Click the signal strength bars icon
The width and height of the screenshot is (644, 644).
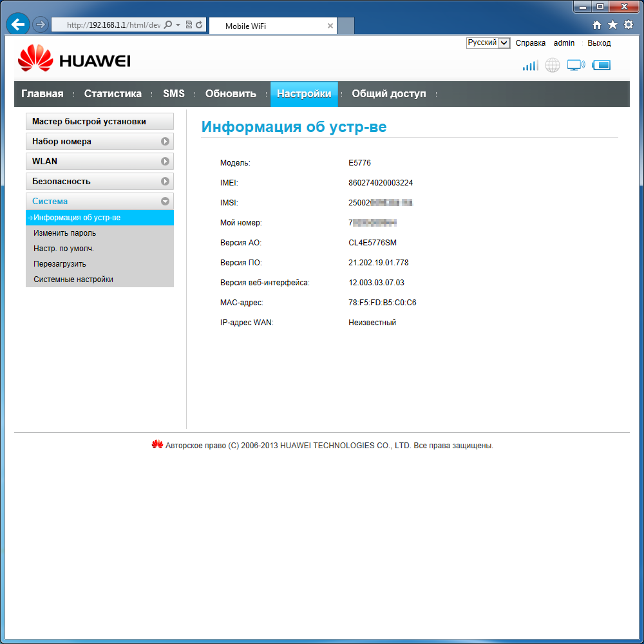[530, 65]
